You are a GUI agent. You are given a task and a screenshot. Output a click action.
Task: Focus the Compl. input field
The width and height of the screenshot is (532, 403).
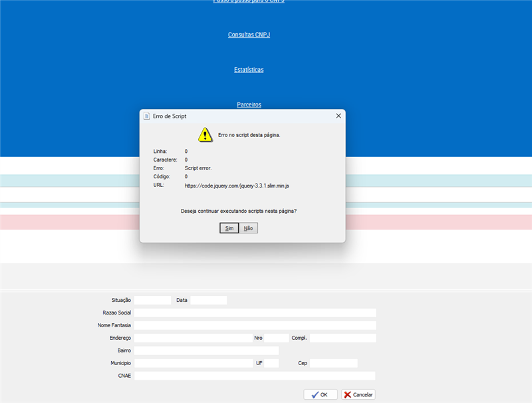click(342, 338)
